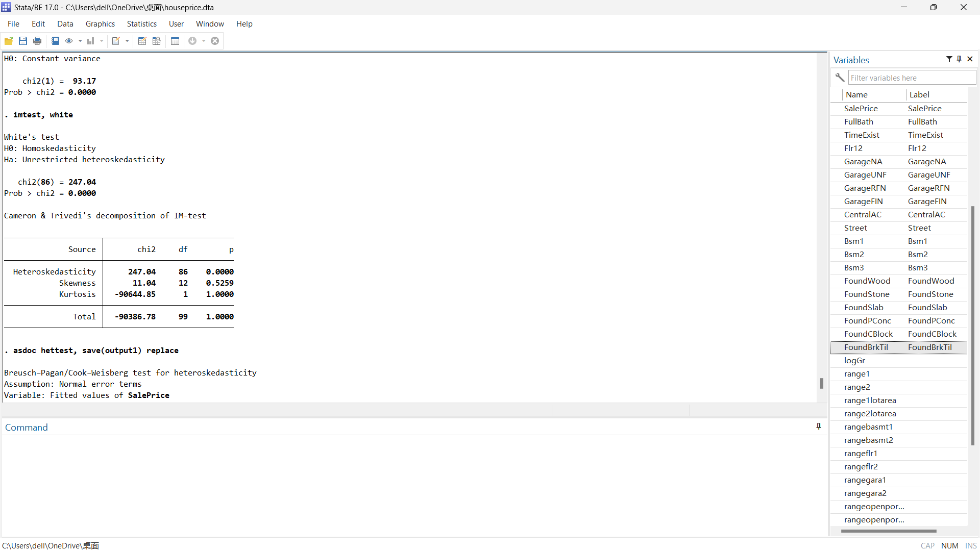
Task: Open the Do-file Editor icon
Action: [116, 41]
